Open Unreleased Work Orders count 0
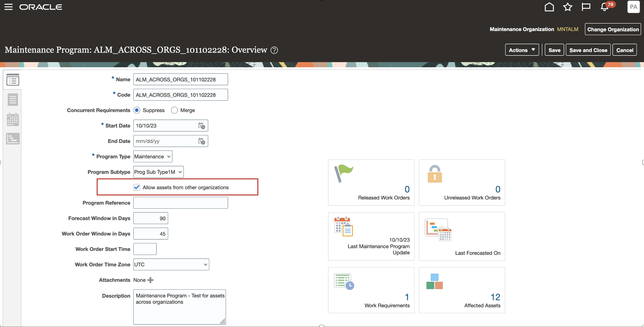Screen dimensions: 644x327 tap(498, 189)
